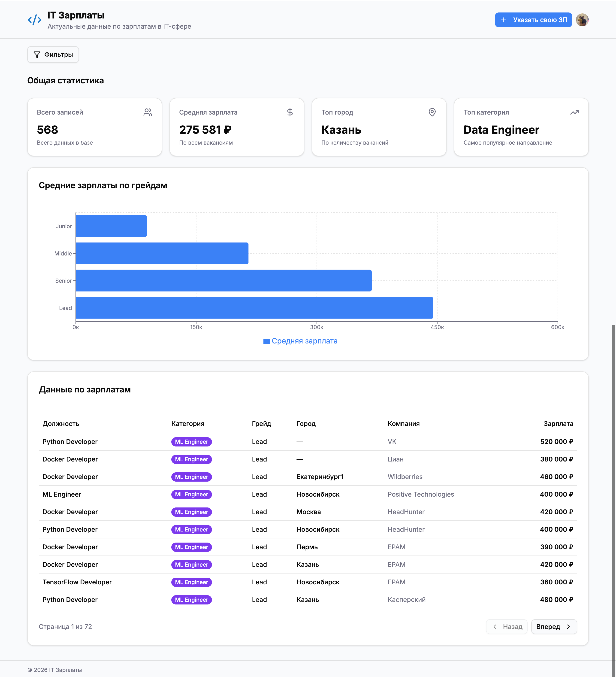Viewport: 616px width, 677px height.
Task: Click the funnel icon in Фильтры button
Action: 37,55
